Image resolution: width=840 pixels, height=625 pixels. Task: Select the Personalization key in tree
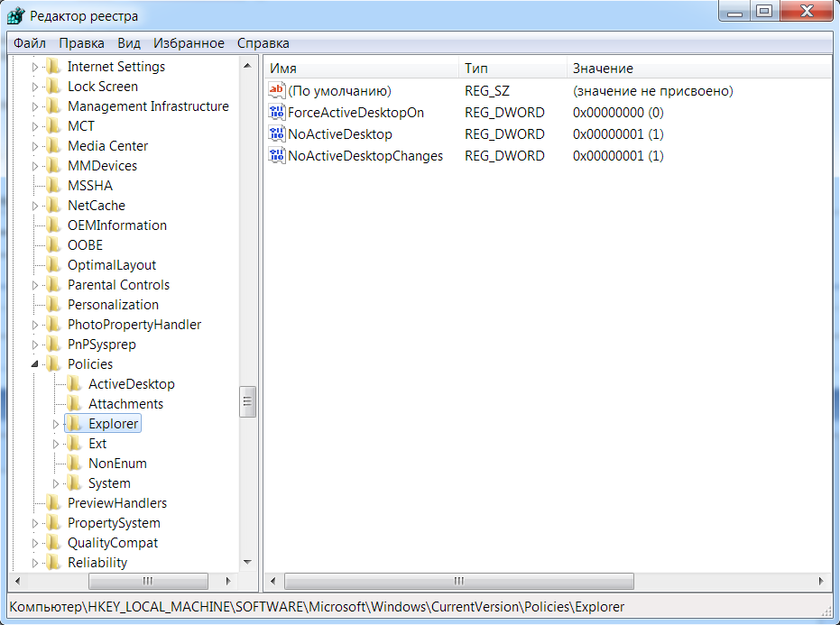(x=113, y=305)
